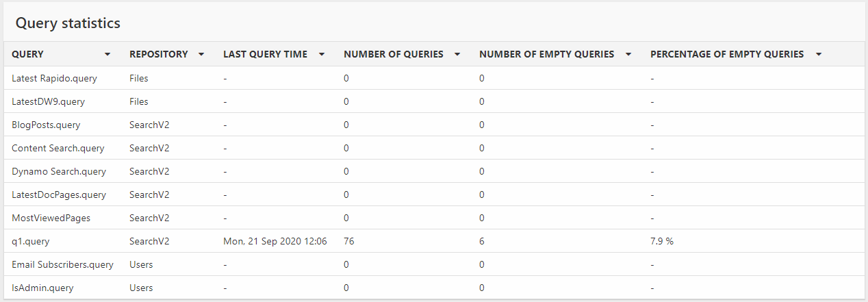Select the Latest Rapido.query row
This screenshot has height=302, width=868.
click(54, 78)
